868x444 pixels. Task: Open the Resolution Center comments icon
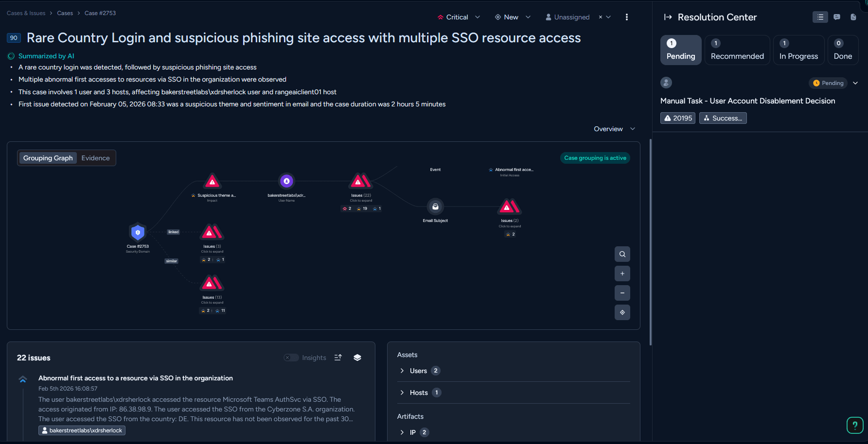(x=837, y=17)
